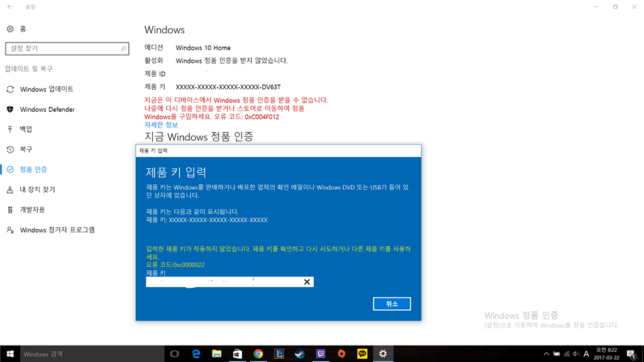Image resolution: width=644 pixels, height=362 pixels.
Task: Click product key text ending DV63T
Action: tap(228, 87)
